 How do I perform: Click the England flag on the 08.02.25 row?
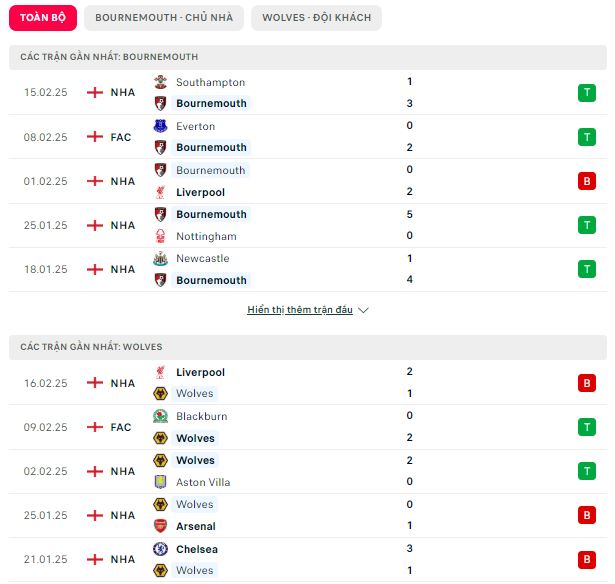click(x=95, y=137)
